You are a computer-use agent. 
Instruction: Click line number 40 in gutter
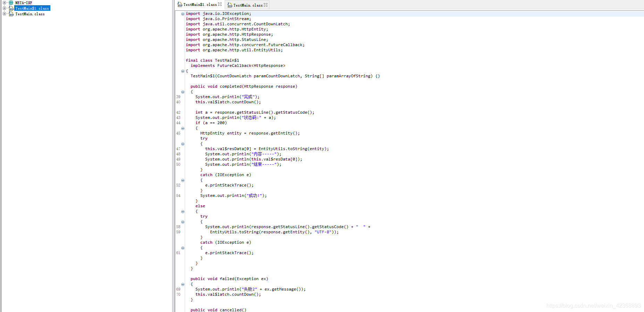[x=178, y=102]
